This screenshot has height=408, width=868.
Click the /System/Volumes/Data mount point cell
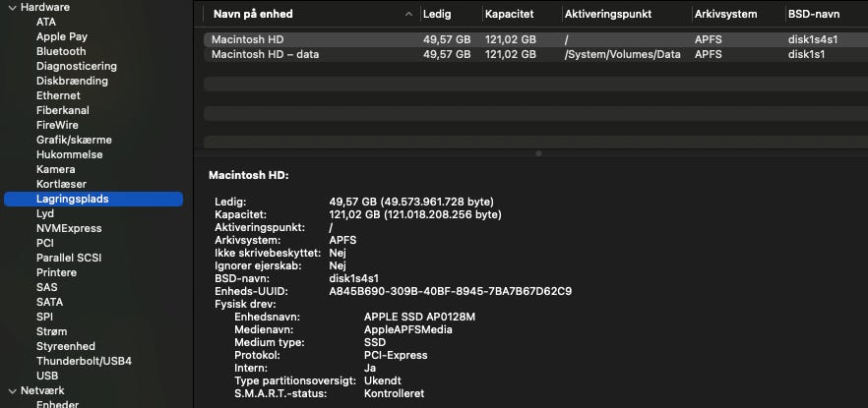point(622,54)
